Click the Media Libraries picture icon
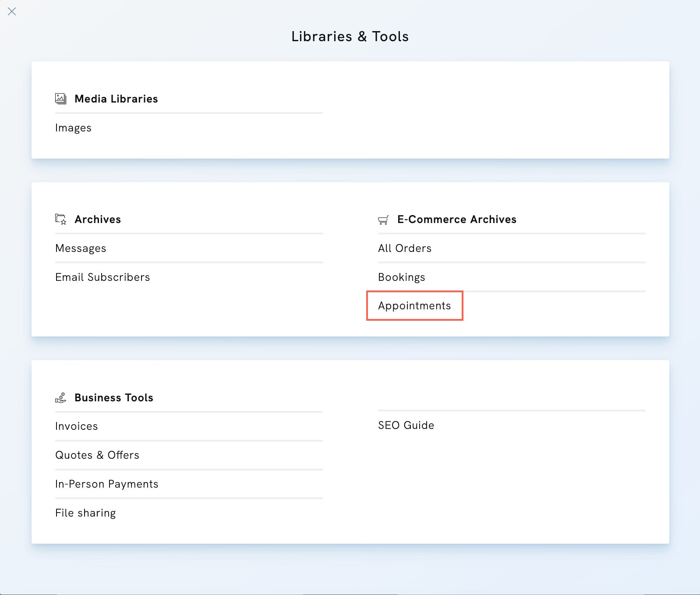 tap(60, 99)
